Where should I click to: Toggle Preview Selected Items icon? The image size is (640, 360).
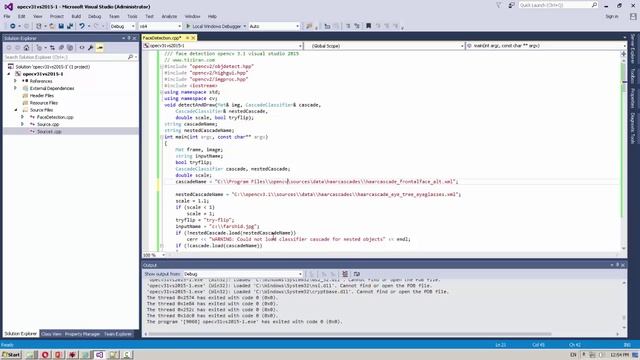coord(100,48)
